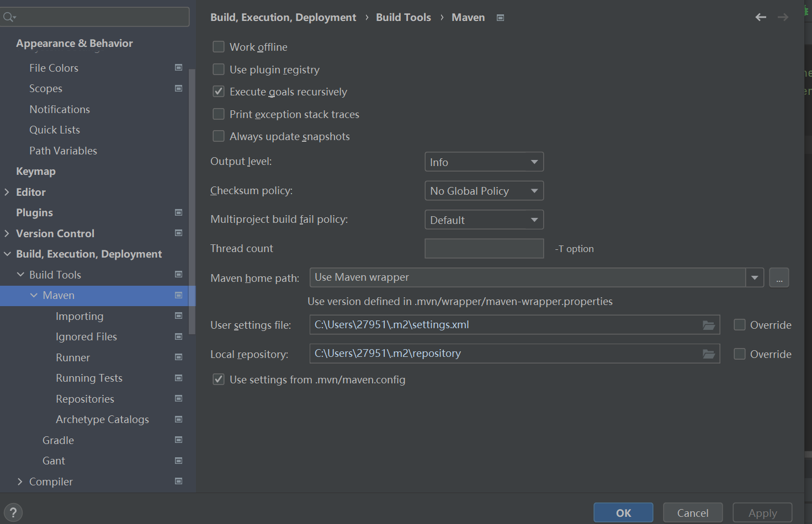This screenshot has width=812, height=524.
Task: Browse folder icon for User settings file
Action: click(x=709, y=325)
